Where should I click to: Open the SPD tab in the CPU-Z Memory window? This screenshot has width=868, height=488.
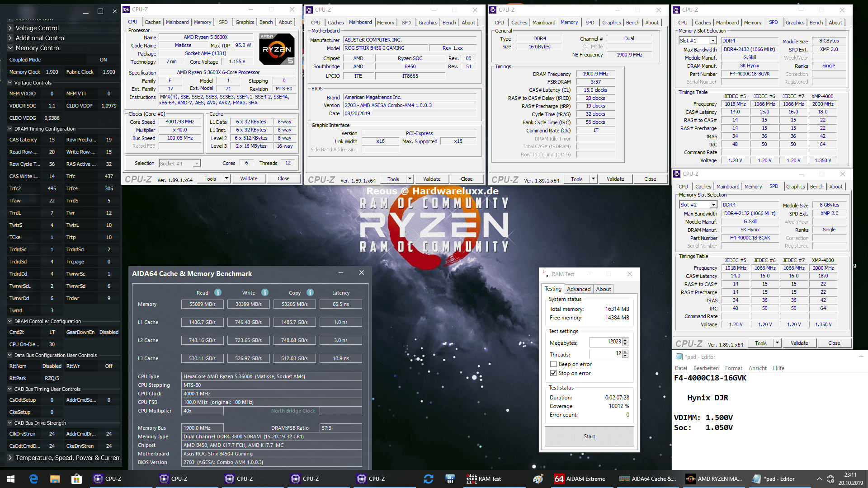590,23
